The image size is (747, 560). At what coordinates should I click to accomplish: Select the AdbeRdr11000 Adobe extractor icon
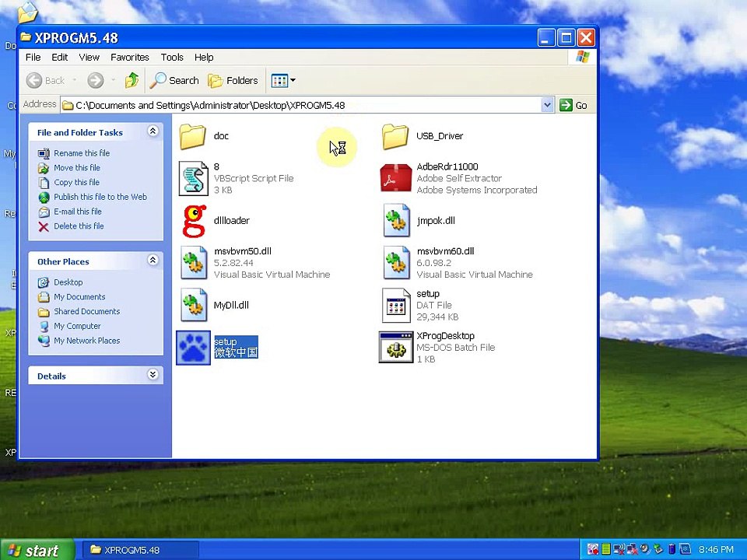pos(396,178)
